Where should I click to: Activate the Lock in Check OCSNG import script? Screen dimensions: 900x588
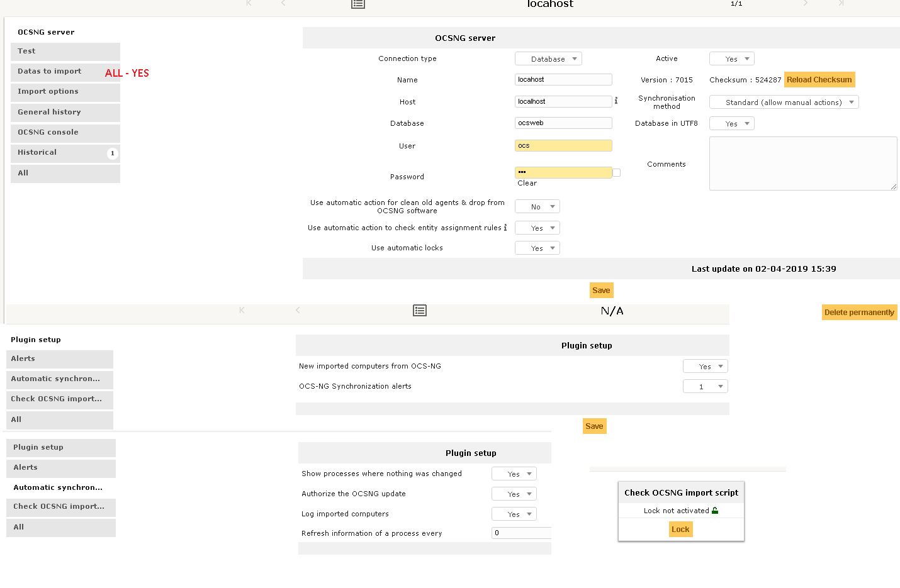[x=680, y=529]
